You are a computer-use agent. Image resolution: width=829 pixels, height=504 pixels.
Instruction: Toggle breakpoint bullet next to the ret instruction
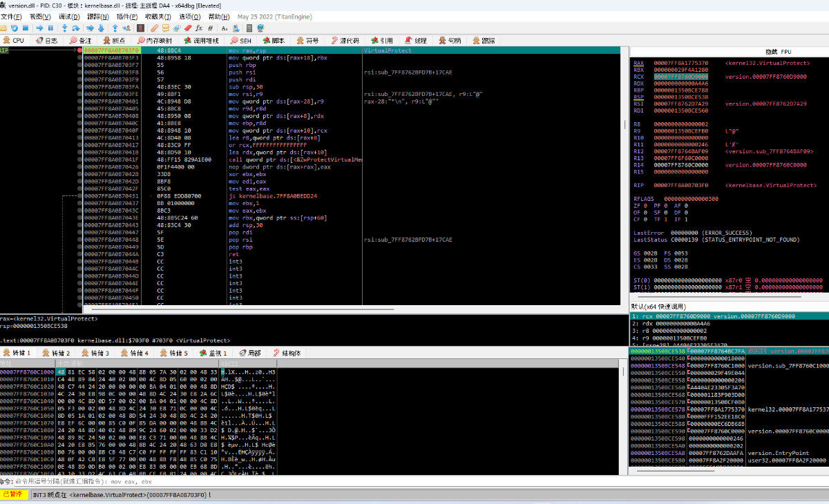tap(80, 254)
